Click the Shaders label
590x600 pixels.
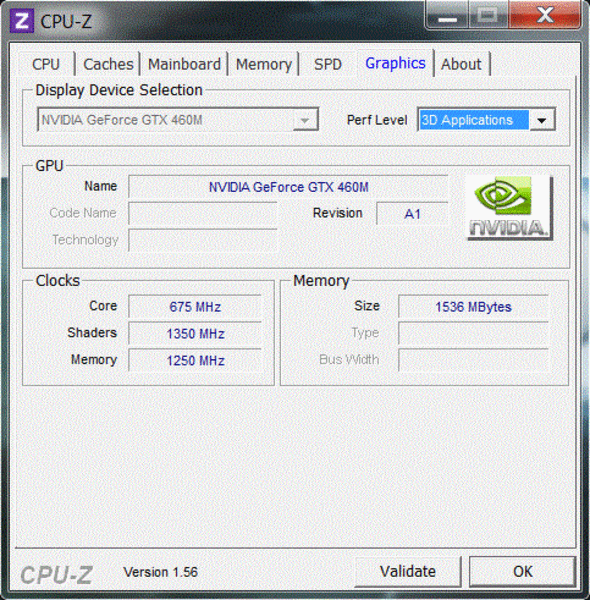click(x=92, y=333)
